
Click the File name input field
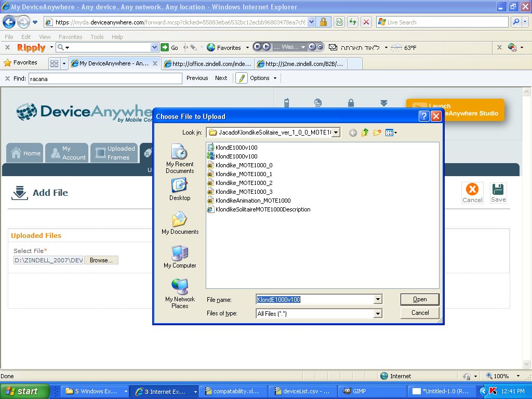coord(315,300)
